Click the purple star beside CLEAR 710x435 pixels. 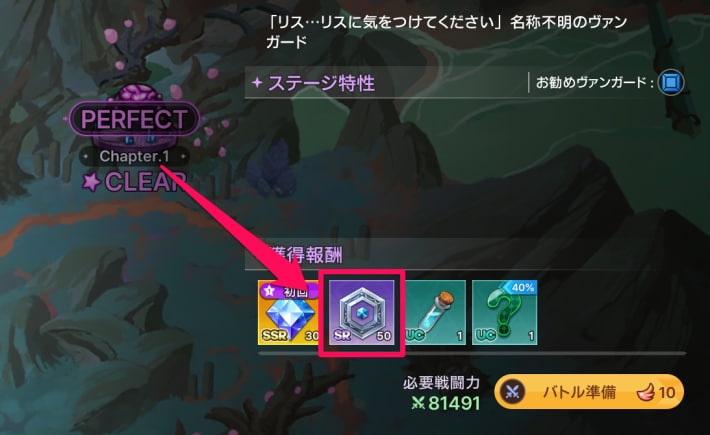coord(91,182)
